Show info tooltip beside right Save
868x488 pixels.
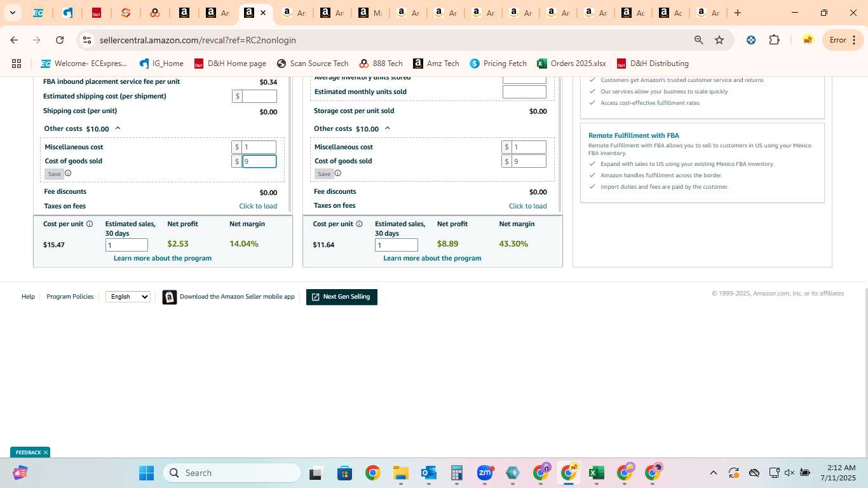(x=338, y=173)
